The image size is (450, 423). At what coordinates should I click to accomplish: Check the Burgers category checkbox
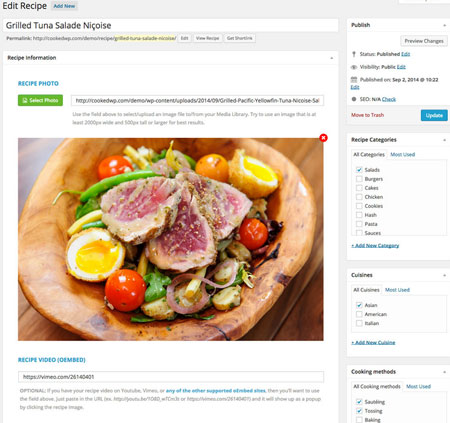coord(359,179)
